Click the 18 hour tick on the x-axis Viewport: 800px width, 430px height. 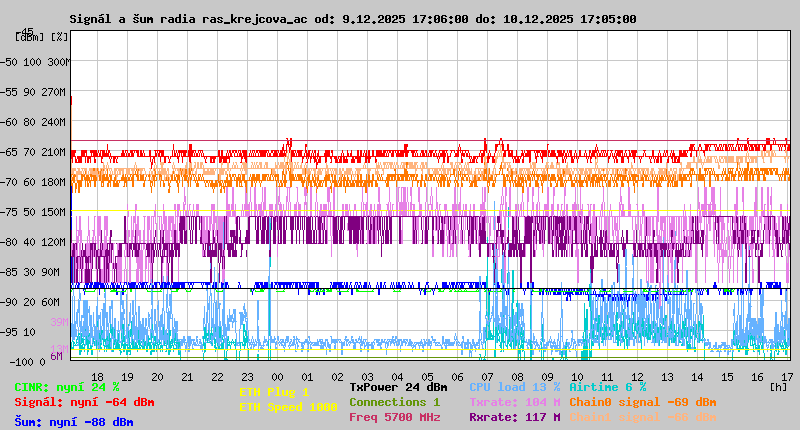coord(97,376)
